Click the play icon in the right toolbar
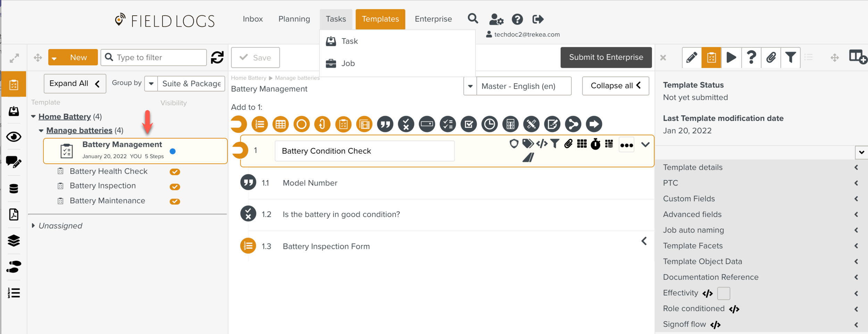 pyautogui.click(x=731, y=57)
